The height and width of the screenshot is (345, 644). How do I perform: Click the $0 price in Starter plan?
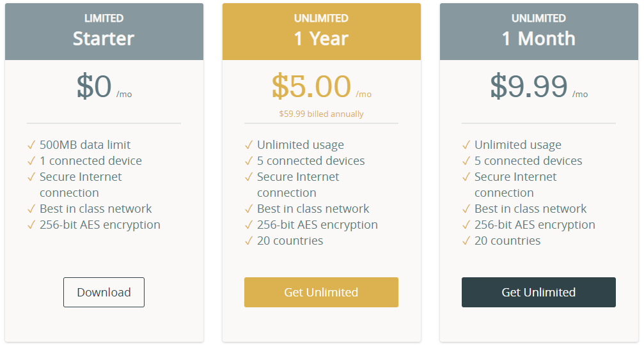[94, 86]
